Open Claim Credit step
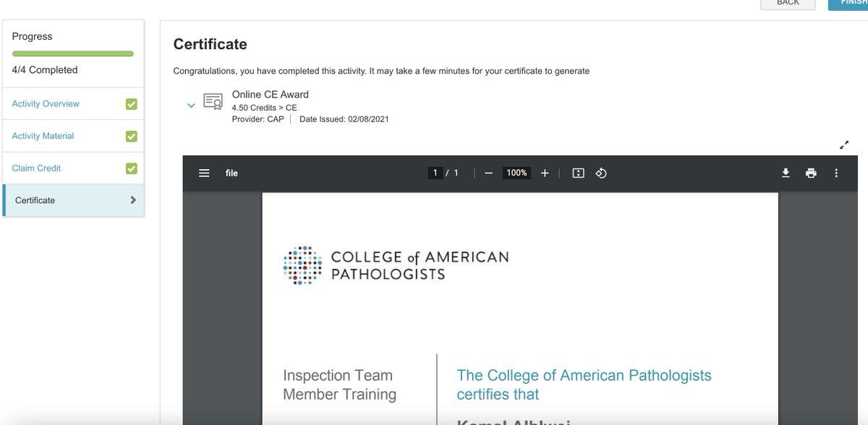 click(36, 168)
